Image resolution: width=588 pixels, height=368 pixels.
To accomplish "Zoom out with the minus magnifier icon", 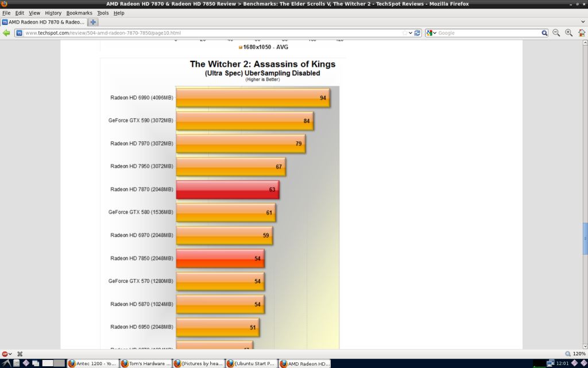I will point(556,33).
